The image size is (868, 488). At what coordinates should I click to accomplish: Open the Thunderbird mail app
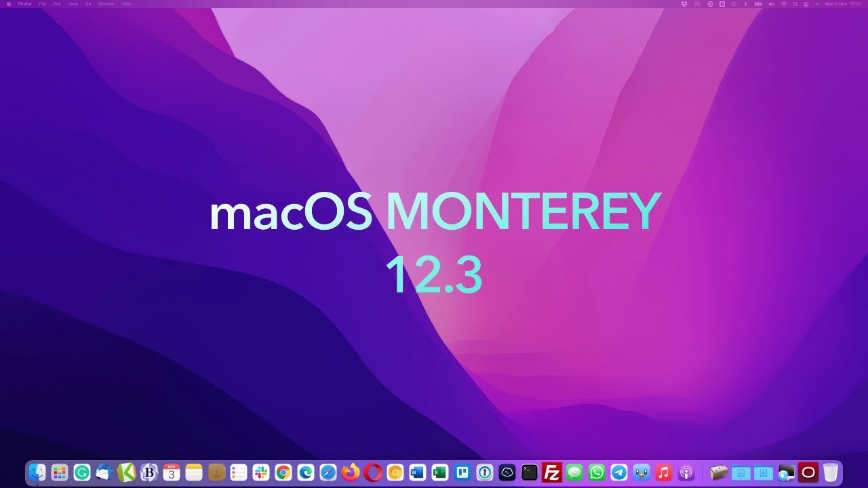pyautogui.click(x=104, y=472)
